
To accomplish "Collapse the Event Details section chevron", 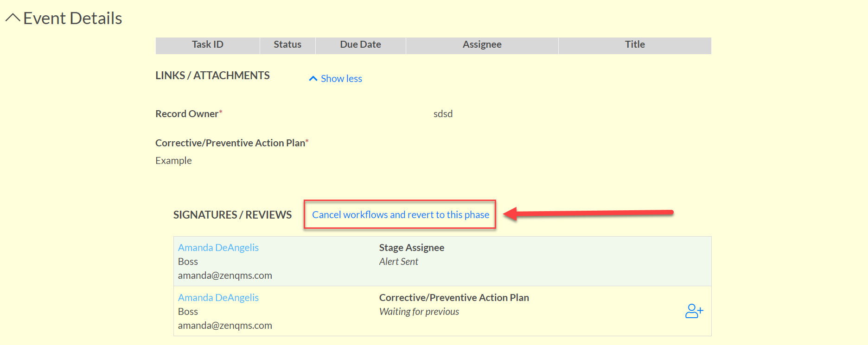I will (13, 18).
